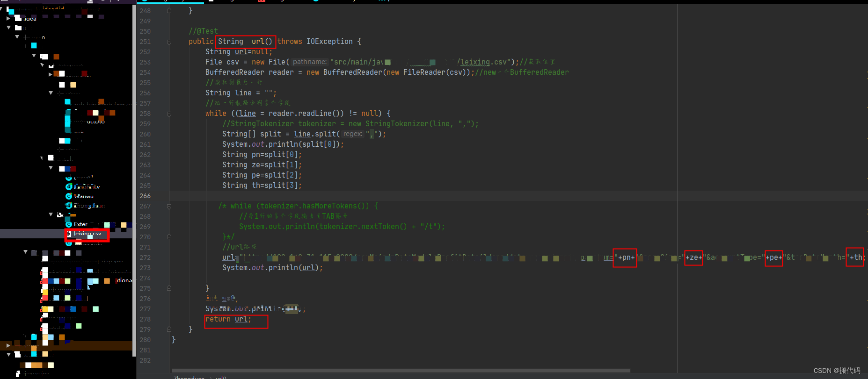Collapse the folder containing leixing.csv
868x379 pixels.
point(51,215)
